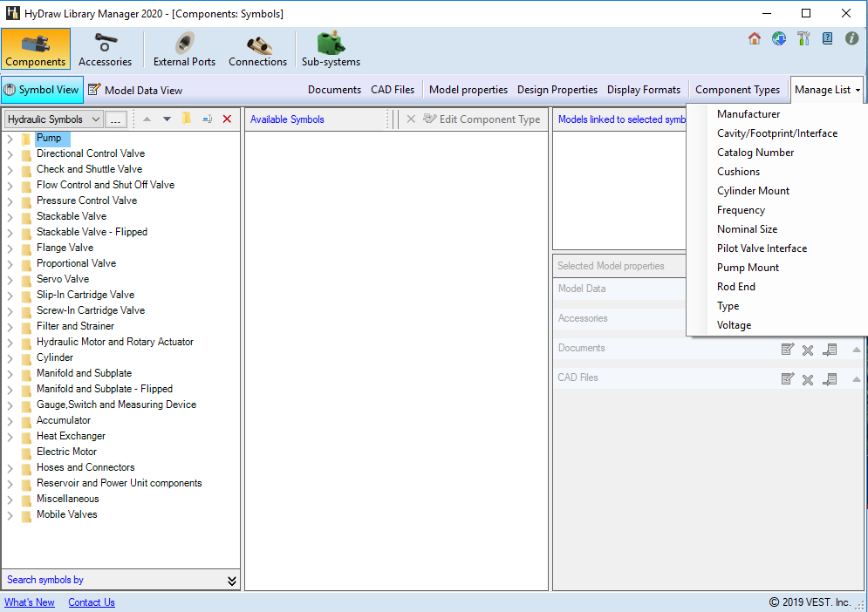This screenshot has height=612, width=868.
Task: Click the rename folder icon
Action: (x=207, y=119)
